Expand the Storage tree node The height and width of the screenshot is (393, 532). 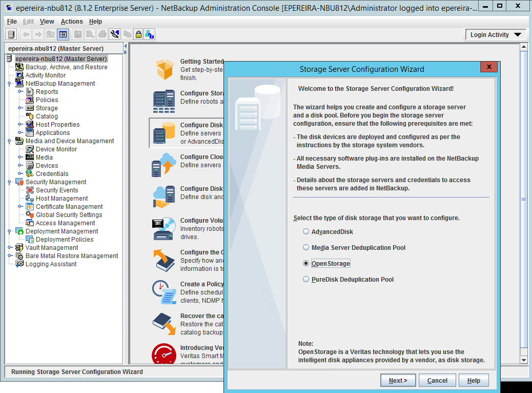click(x=20, y=108)
